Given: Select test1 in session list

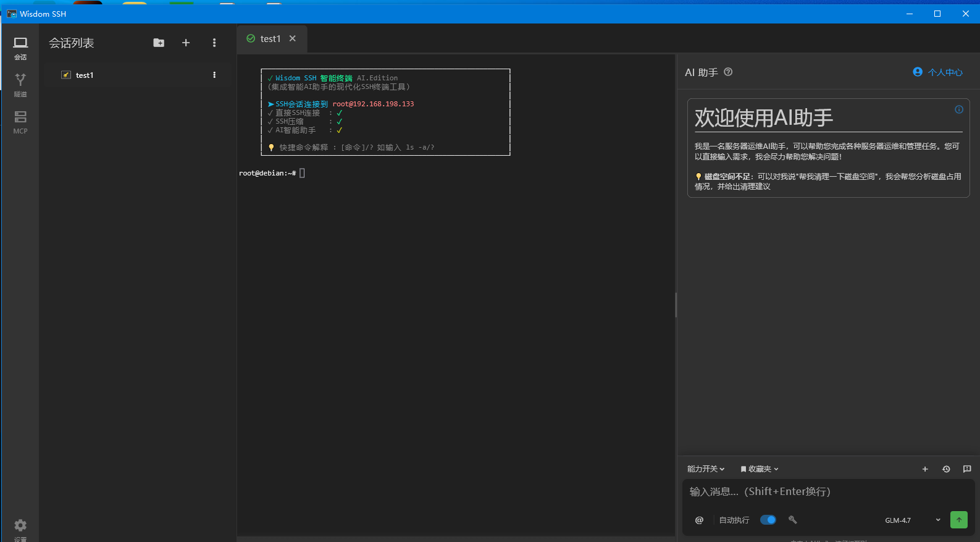Looking at the screenshot, I should (137, 75).
